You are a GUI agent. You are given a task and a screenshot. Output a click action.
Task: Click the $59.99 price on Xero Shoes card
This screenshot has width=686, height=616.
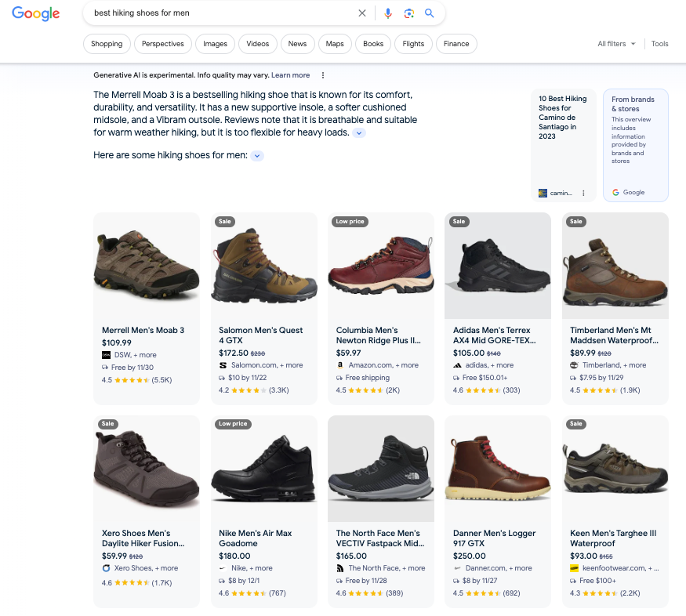(x=114, y=556)
